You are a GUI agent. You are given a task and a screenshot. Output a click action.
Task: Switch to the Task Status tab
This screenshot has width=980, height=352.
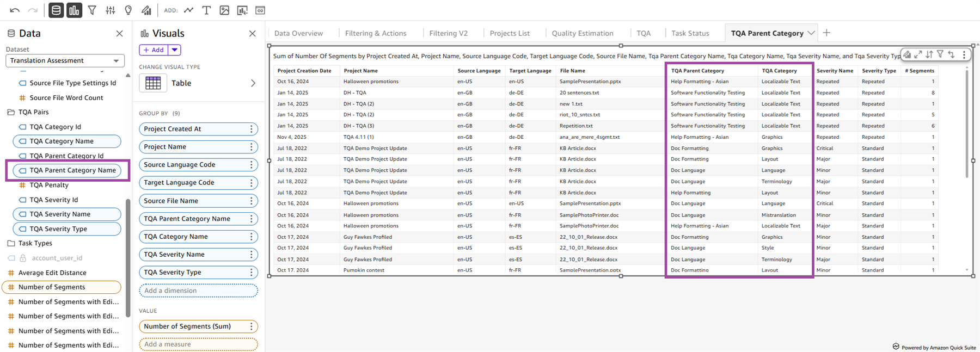[x=690, y=33]
